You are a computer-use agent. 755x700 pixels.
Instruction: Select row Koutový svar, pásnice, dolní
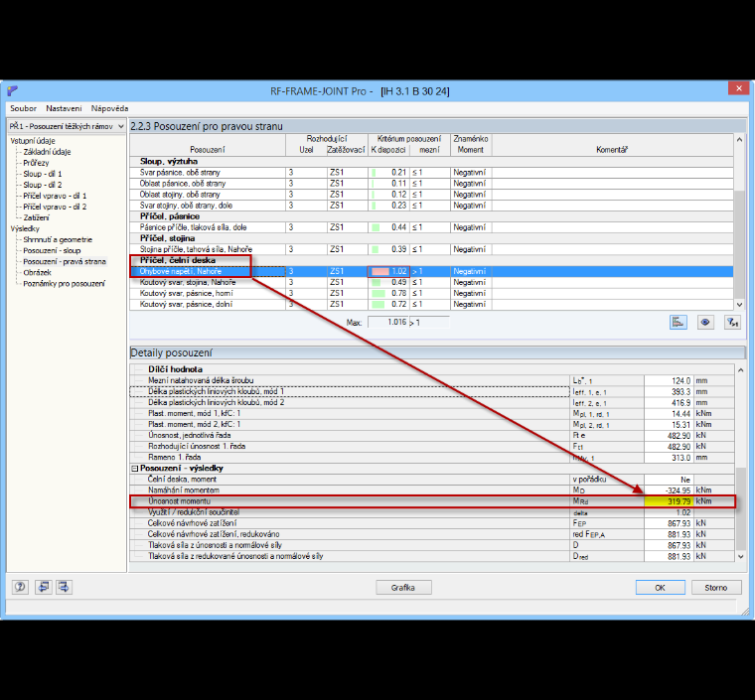[x=431, y=305]
